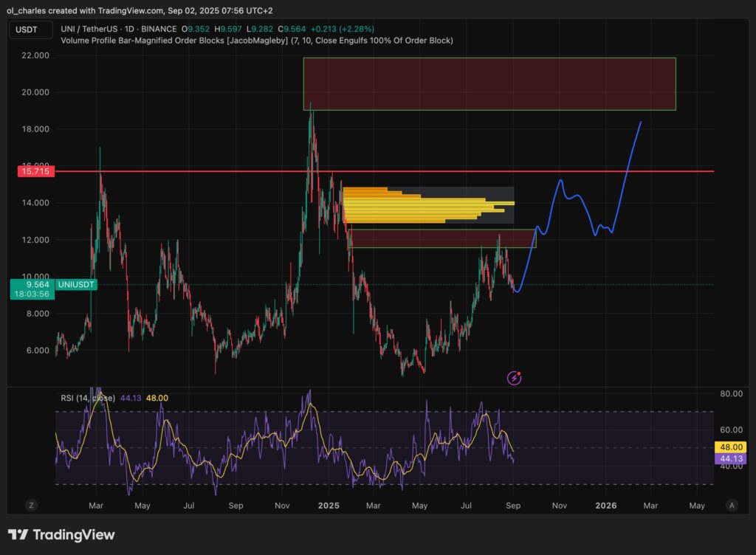The image size is (756, 555).
Task: Select the RSI (14, close) indicator legend
Action: [x=88, y=398]
